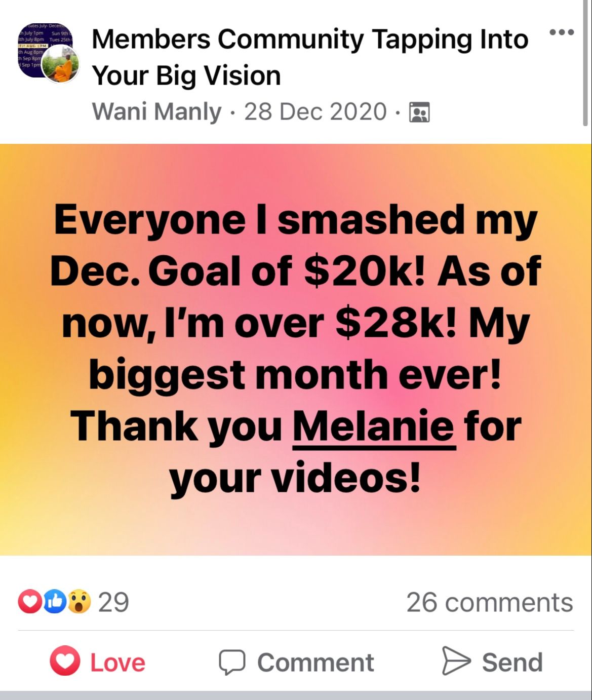The width and height of the screenshot is (592, 700).
Task: Tap the blue thumbs-up reaction emoji
Action: tap(55, 602)
